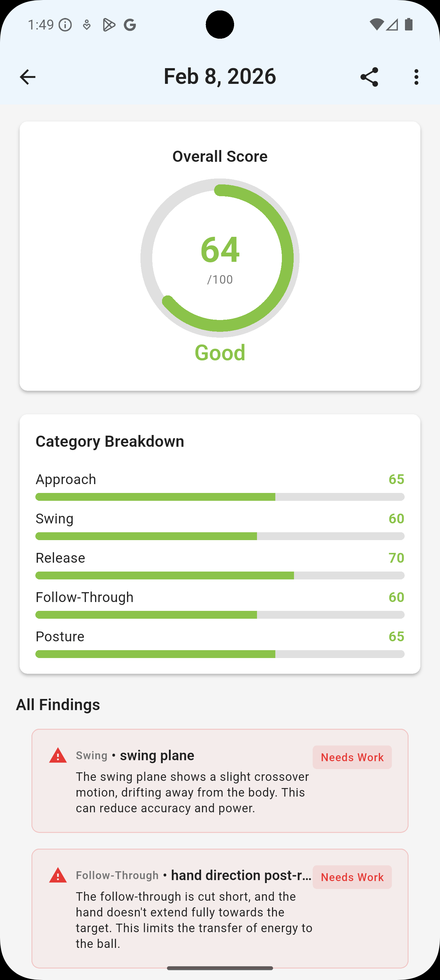Select the Swing category label

coord(54,518)
